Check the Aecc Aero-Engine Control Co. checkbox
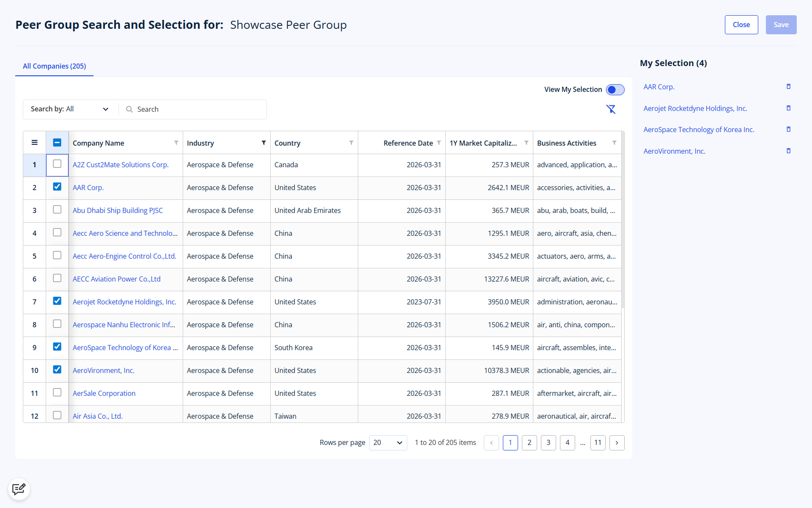Image resolution: width=812 pixels, height=508 pixels. point(57,255)
